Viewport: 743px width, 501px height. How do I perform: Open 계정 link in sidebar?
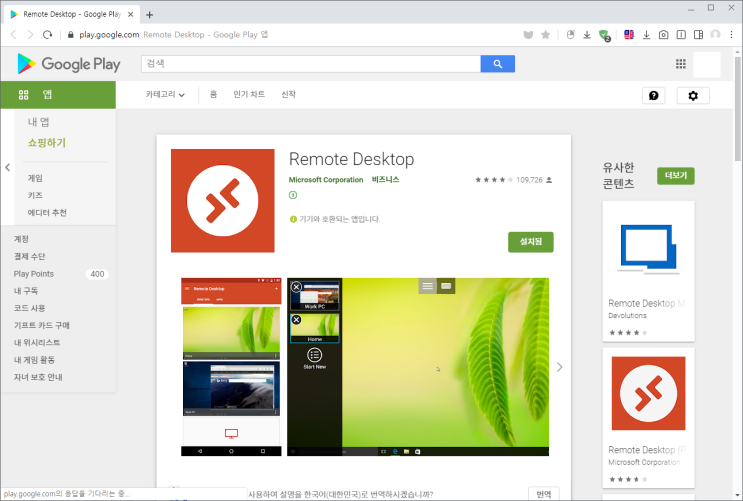21,239
